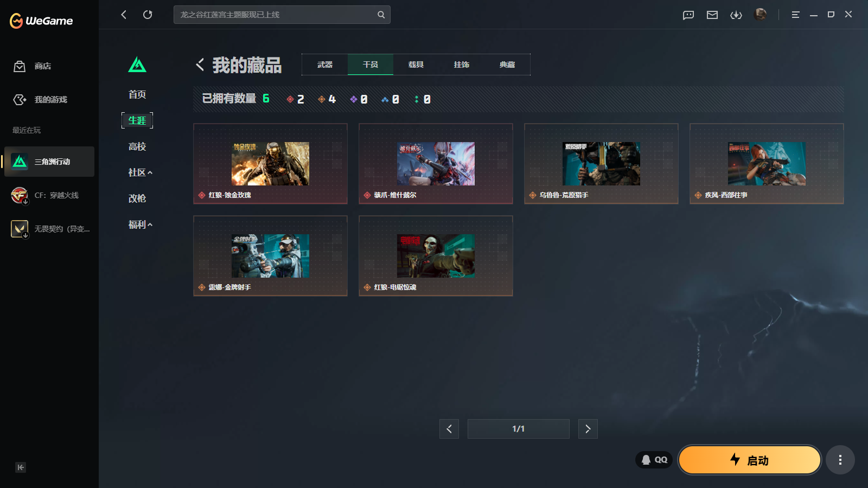
Task: Switch to the 干员 tab
Action: (371, 65)
